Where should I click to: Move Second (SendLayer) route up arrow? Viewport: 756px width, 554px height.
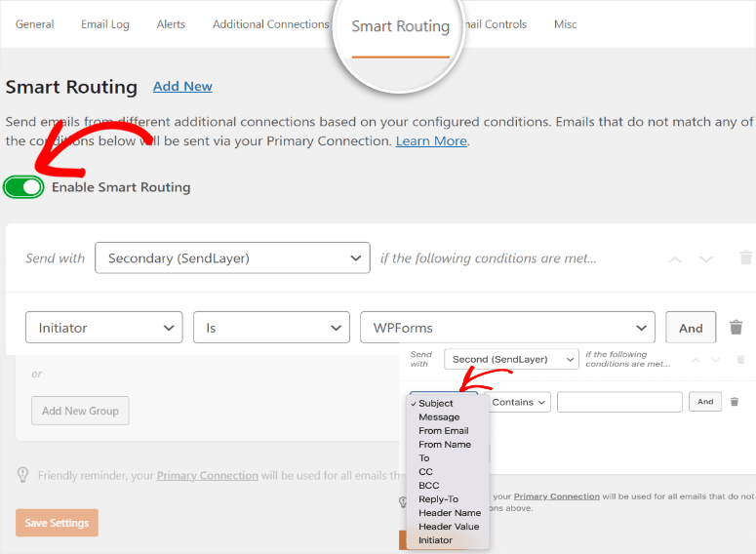(x=696, y=360)
